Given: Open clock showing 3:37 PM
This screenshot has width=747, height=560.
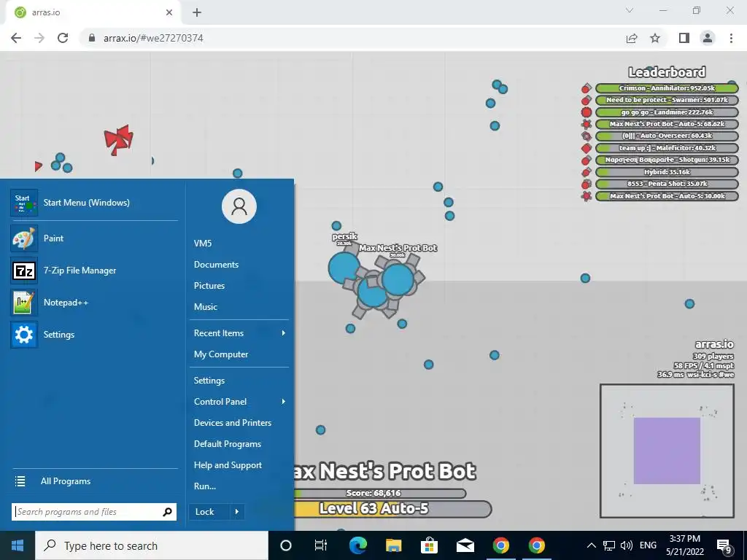Looking at the screenshot, I should (x=684, y=545).
